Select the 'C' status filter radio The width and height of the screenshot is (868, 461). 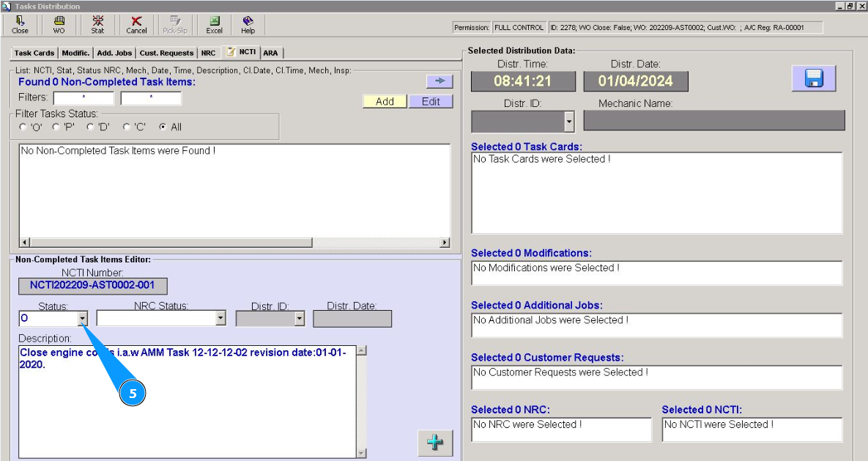point(126,127)
